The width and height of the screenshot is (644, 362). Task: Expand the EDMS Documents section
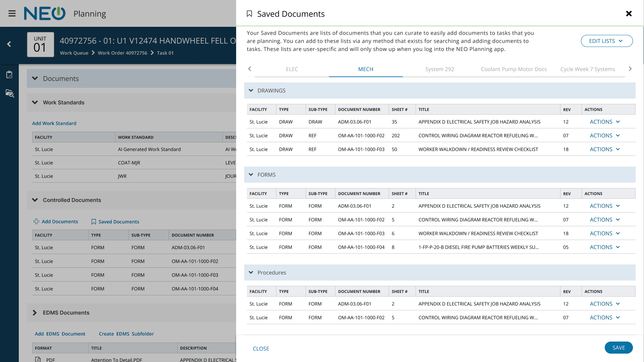point(35,313)
